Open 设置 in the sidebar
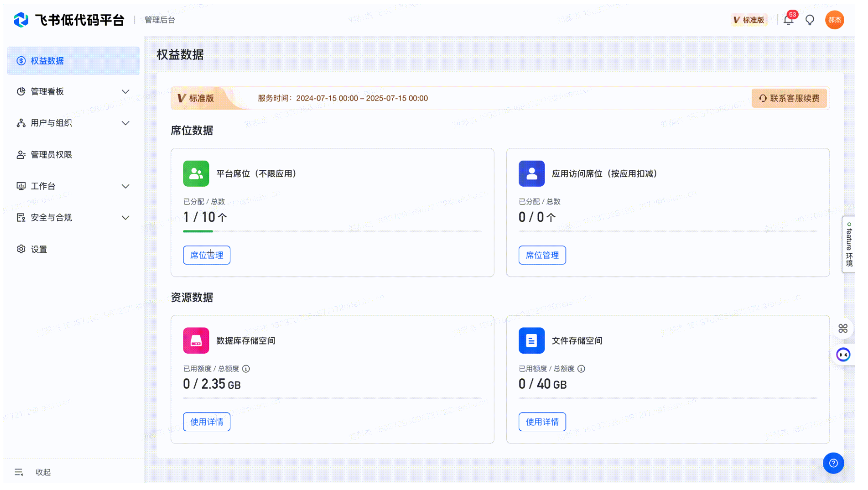This screenshot has width=868, height=490. 73,249
